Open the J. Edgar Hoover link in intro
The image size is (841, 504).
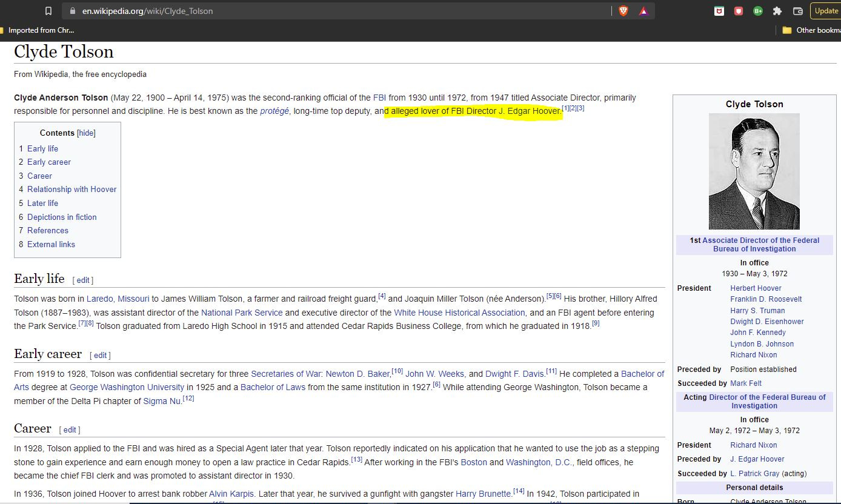pos(530,111)
